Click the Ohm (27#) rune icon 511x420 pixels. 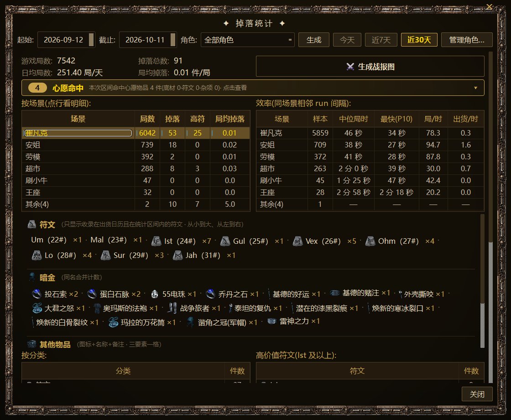(370, 241)
